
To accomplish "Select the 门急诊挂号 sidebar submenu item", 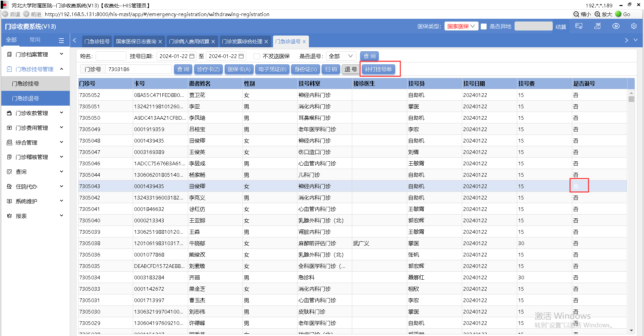I will [36, 83].
